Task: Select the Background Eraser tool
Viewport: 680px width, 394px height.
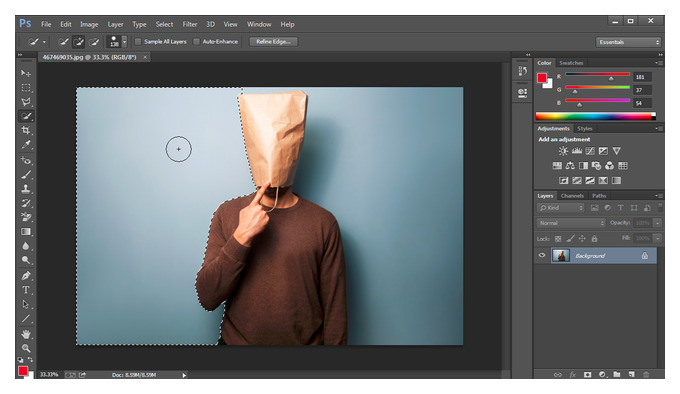Action: coord(26,217)
